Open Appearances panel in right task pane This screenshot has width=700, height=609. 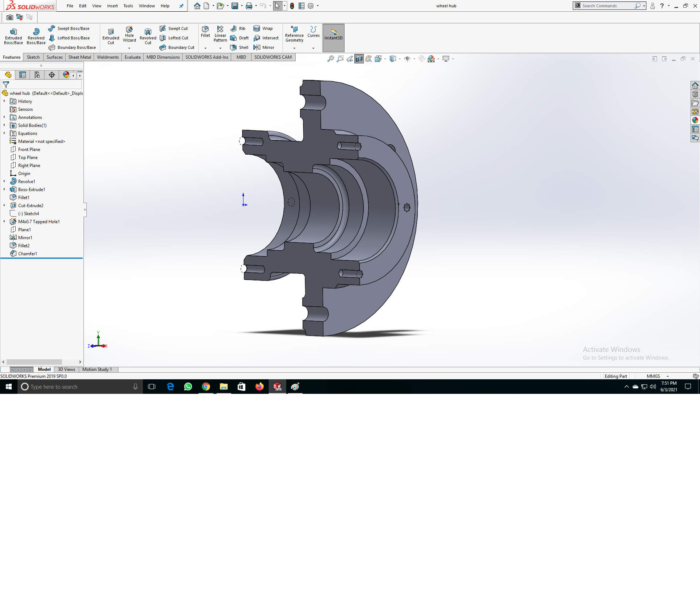(x=695, y=120)
